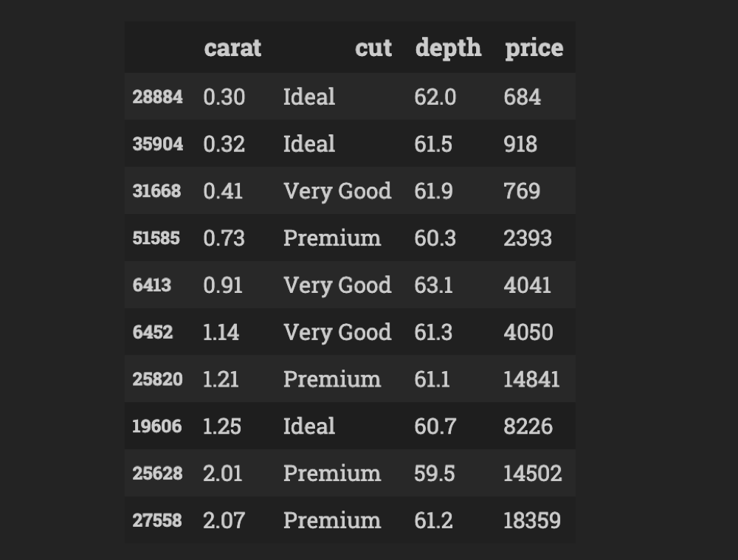Select row index 27558
The image size is (738, 560).
(x=156, y=520)
